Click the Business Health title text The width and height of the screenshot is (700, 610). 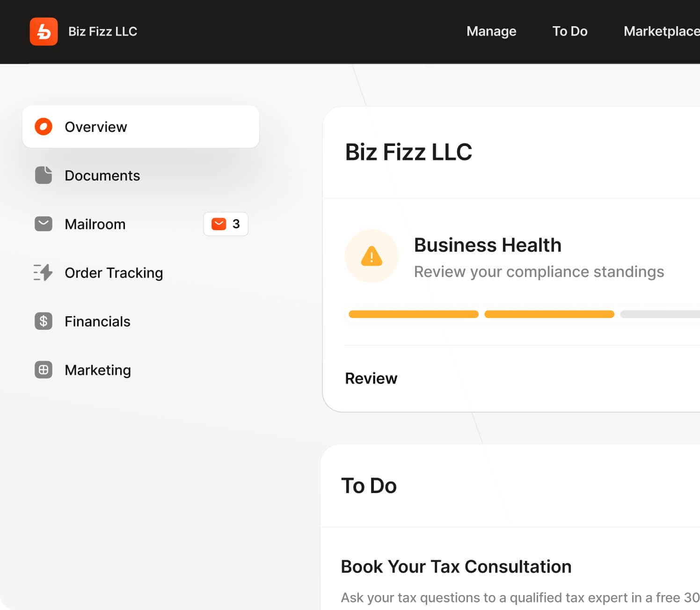(488, 245)
